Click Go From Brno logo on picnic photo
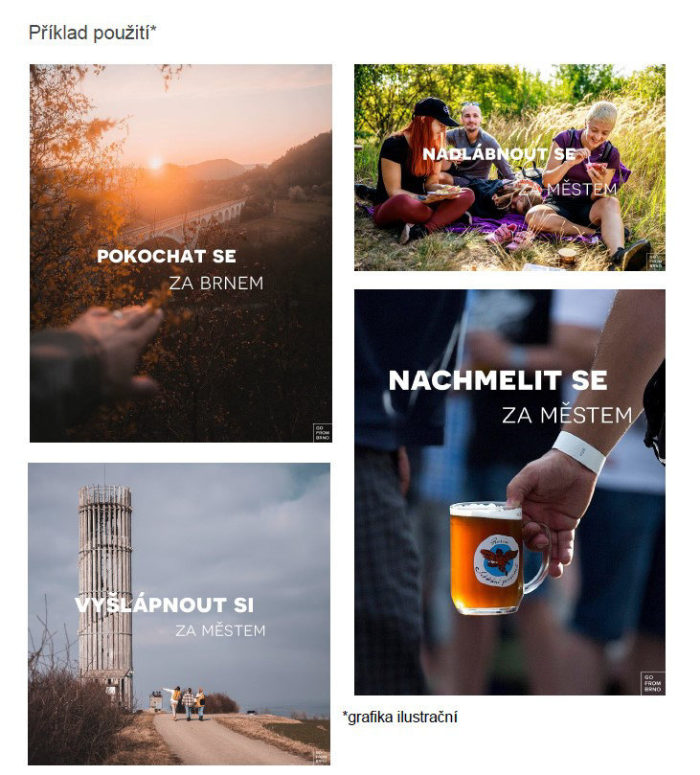This screenshot has width=700, height=775. pyautogui.click(x=655, y=262)
